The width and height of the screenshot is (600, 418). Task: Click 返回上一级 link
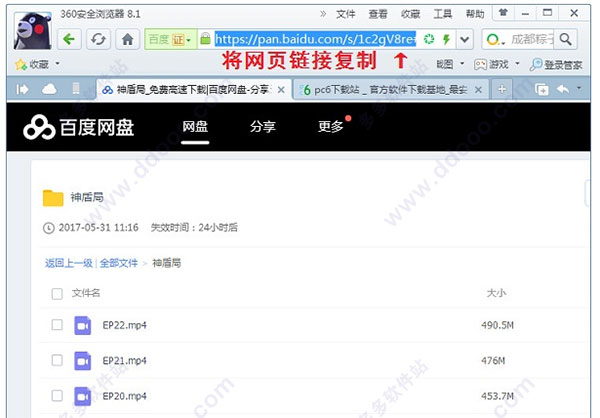[x=68, y=263]
